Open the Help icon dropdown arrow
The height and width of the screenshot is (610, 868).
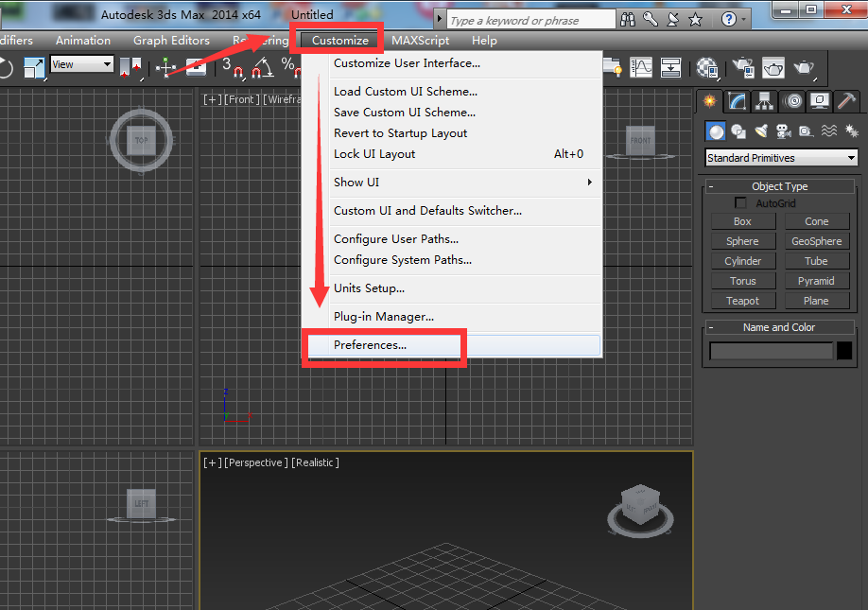click(x=744, y=20)
